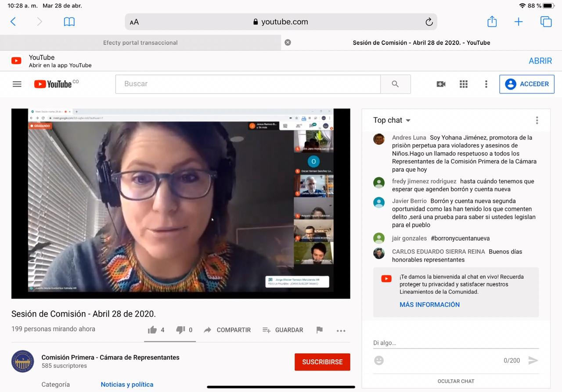Dislike the video with thumbs down

coord(180,330)
